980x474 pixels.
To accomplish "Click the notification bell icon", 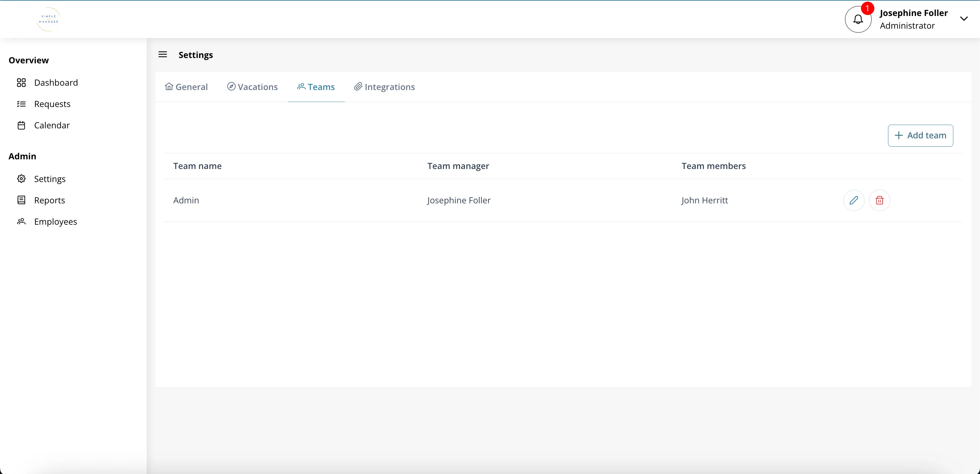I will pyautogui.click(x=858, y=19).
